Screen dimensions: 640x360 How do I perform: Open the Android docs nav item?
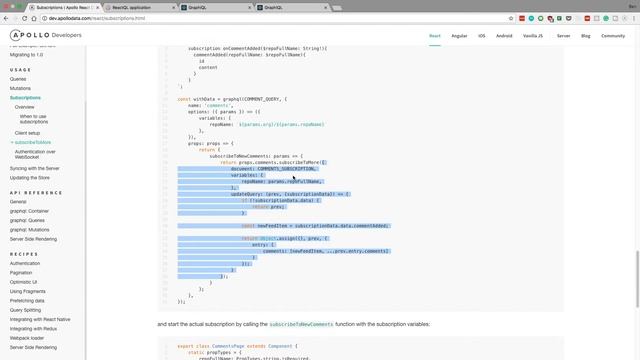(504, 36)
